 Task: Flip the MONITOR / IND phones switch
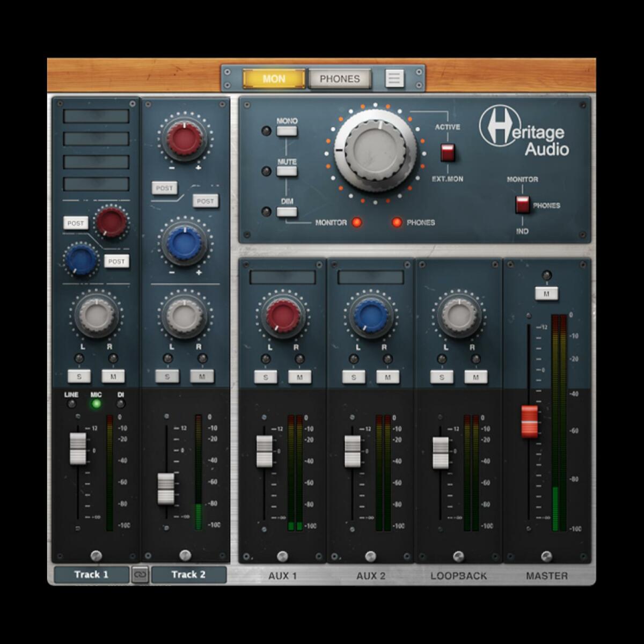pos(522,204)
